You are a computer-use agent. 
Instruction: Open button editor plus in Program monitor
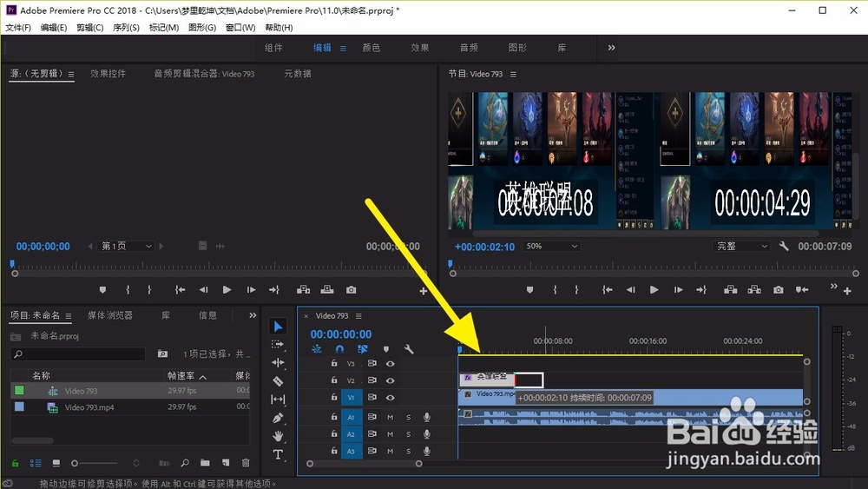(x=847, y=291)
